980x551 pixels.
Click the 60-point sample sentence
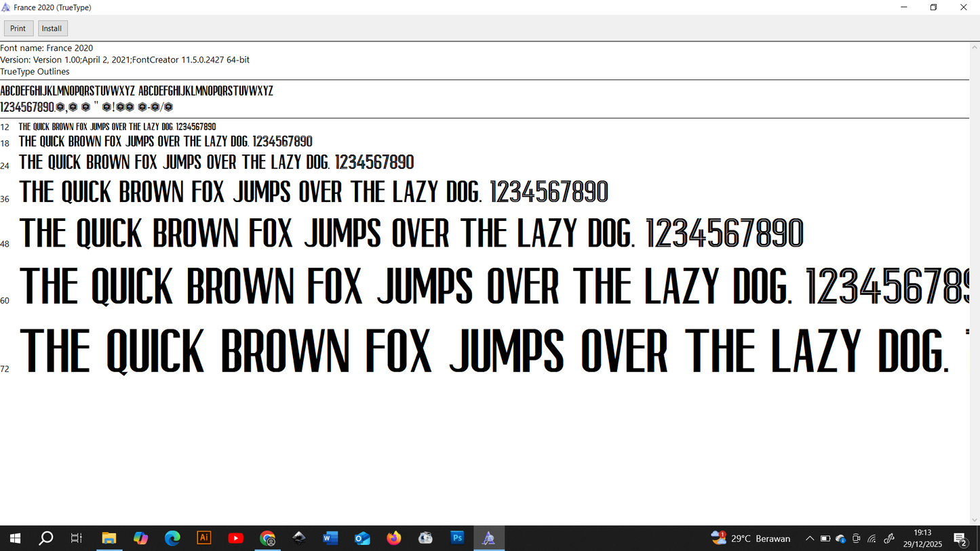[x=494, y=285]
